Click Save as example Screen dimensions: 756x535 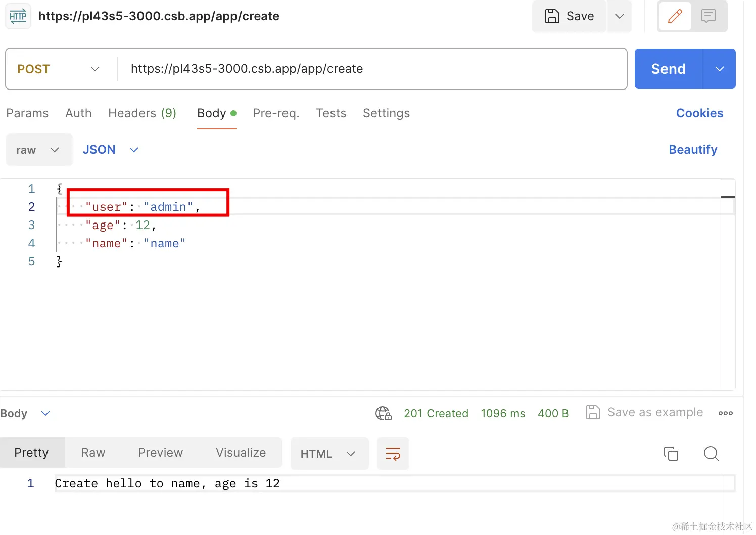[x=644, y=412]
